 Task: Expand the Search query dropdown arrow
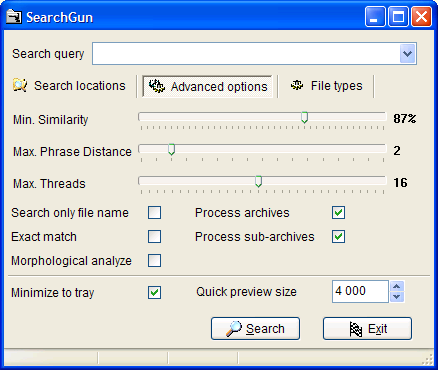(x=408, y=54)
